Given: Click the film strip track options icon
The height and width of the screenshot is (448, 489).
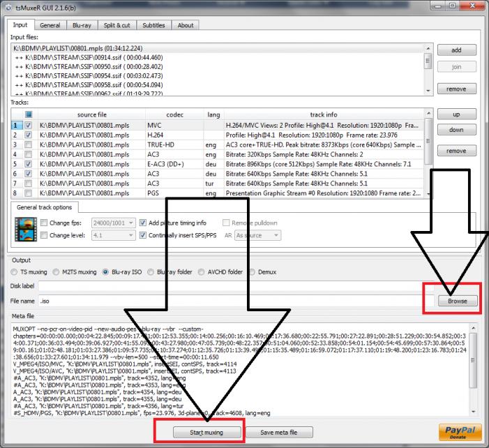Looking at the screenshot, I should tap(26, 230).
